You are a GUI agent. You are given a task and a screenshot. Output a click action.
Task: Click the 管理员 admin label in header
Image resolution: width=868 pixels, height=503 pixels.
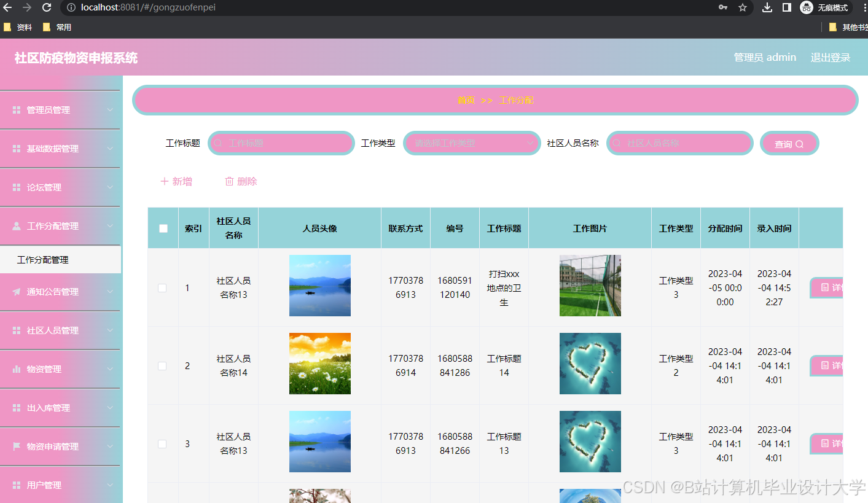[x=765, y=57]
